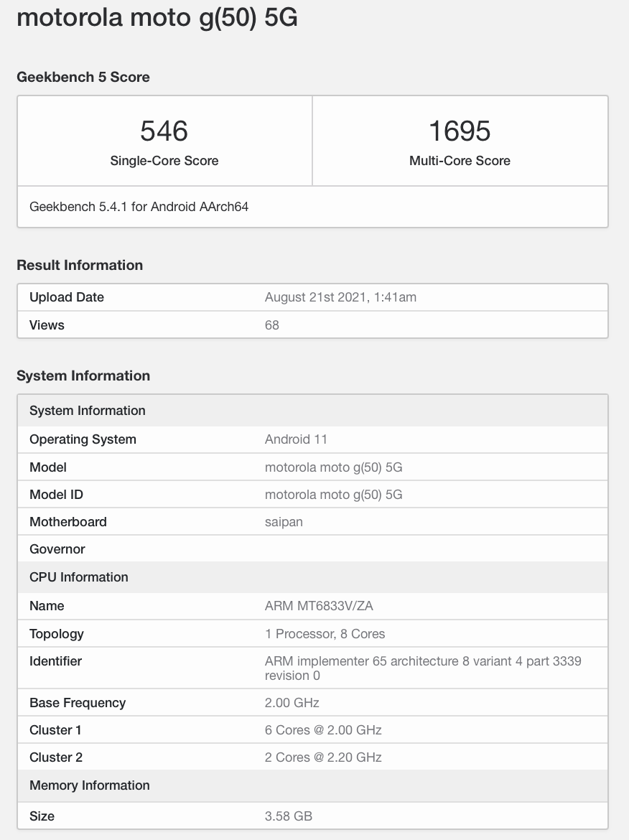Click the Operating System value Android 11
This screenshot has width=629, height=840.
(296, 439)
